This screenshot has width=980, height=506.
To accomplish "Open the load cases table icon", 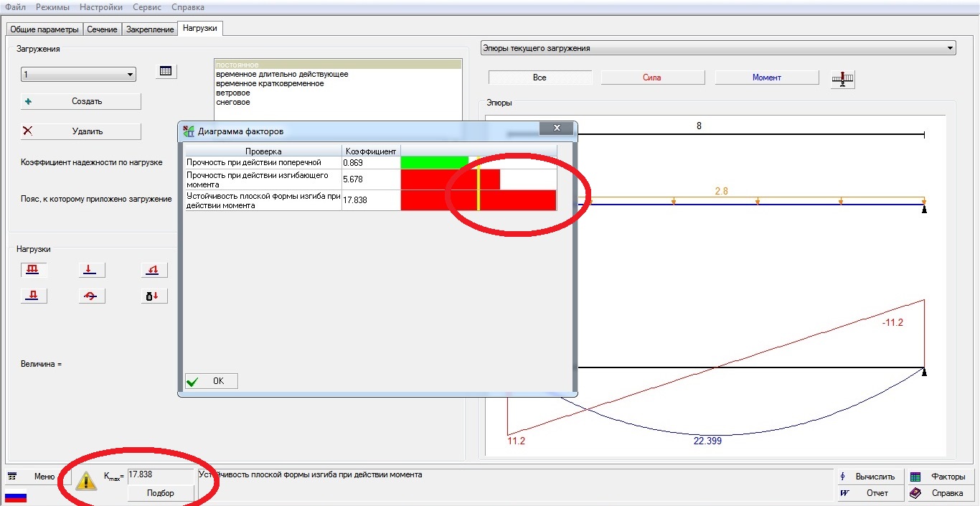I will point(166,71).
